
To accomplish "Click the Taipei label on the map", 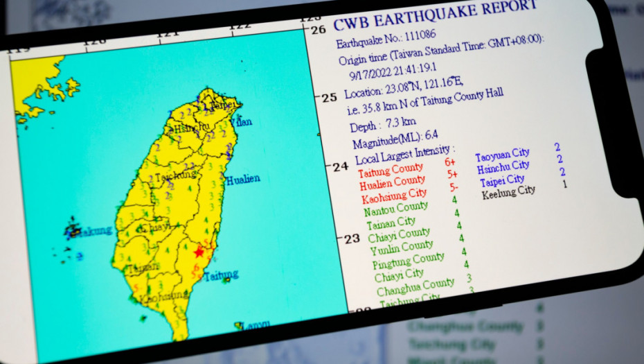I will pyautogui.click(x=224, y=105).
